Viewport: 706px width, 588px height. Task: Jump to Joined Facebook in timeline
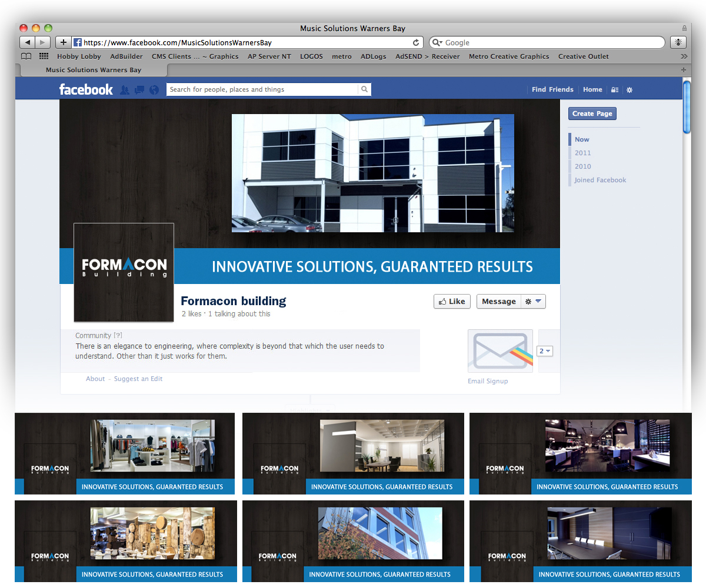tap(600, 180)
